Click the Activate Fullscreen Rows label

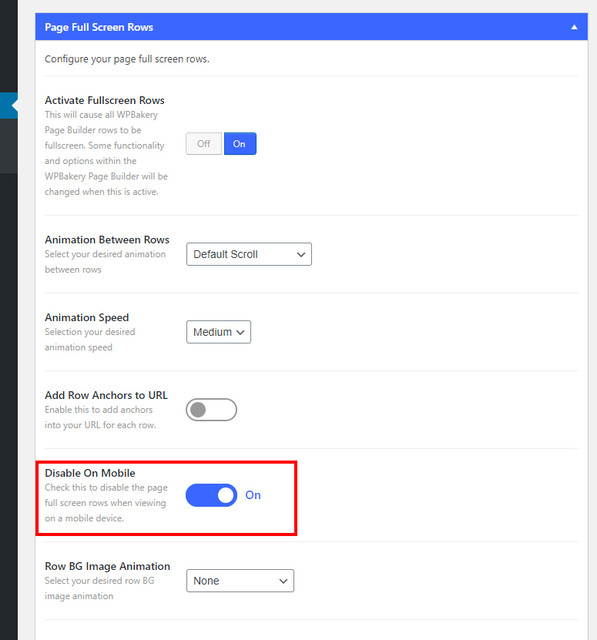tap(104, 100)
